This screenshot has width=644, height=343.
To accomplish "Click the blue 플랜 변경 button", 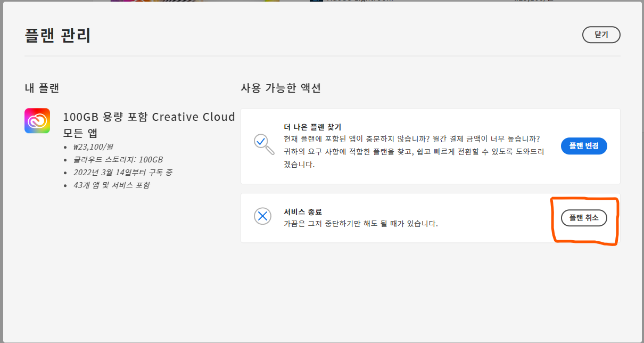I will 584,146.
